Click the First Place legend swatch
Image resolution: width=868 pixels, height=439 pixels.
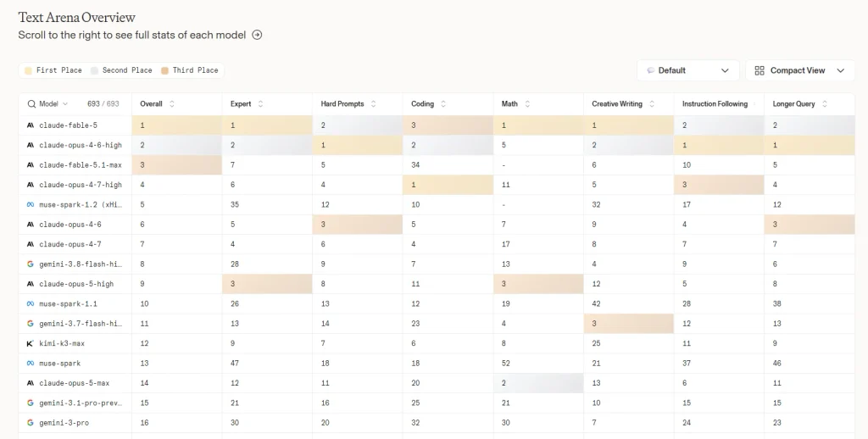pos(28,70)
